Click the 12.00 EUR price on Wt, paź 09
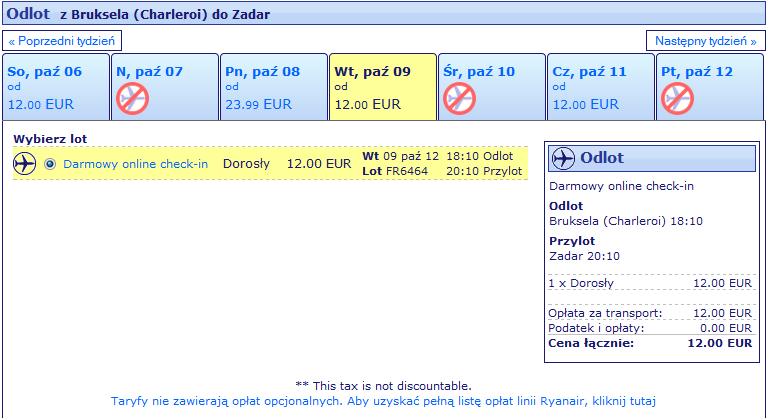766x418 pixels. tap(367, 104)
